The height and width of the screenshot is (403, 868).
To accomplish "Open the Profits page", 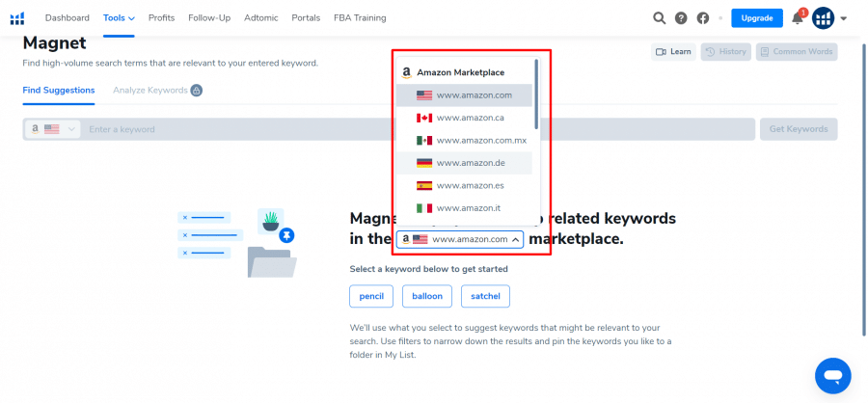I will (x=162, y=17).
